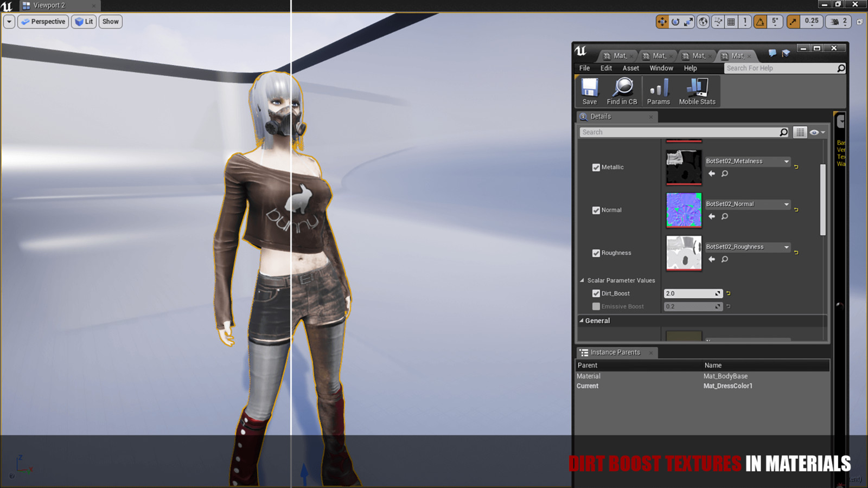Toggle rotation snapping triangle icon
868x488 pixels.
pos(761,22)
